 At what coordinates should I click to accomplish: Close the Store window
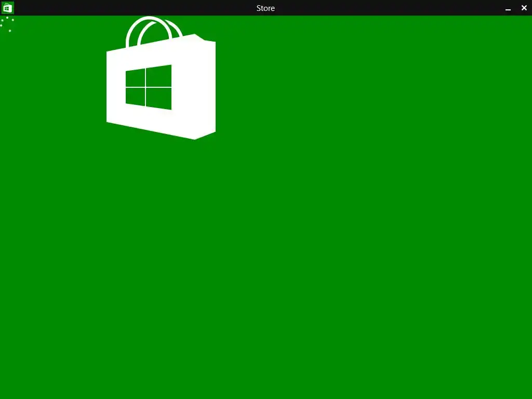click(524, 8)
